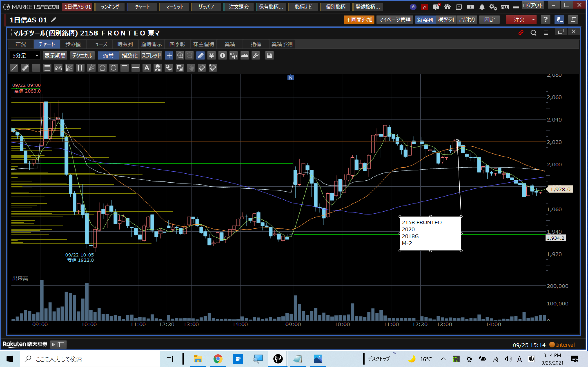Toggle the crosshair cursor button

click(x=169, y=56)
